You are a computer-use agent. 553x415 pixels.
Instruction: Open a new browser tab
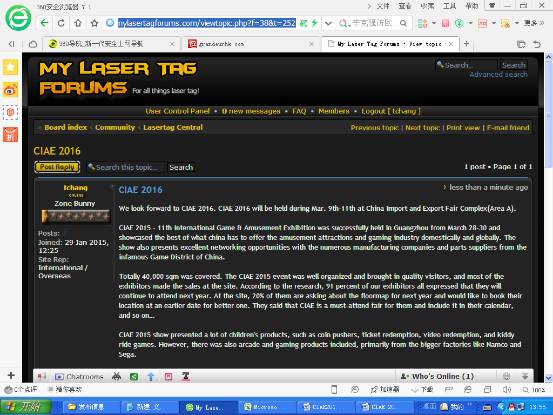coord(466,44)
